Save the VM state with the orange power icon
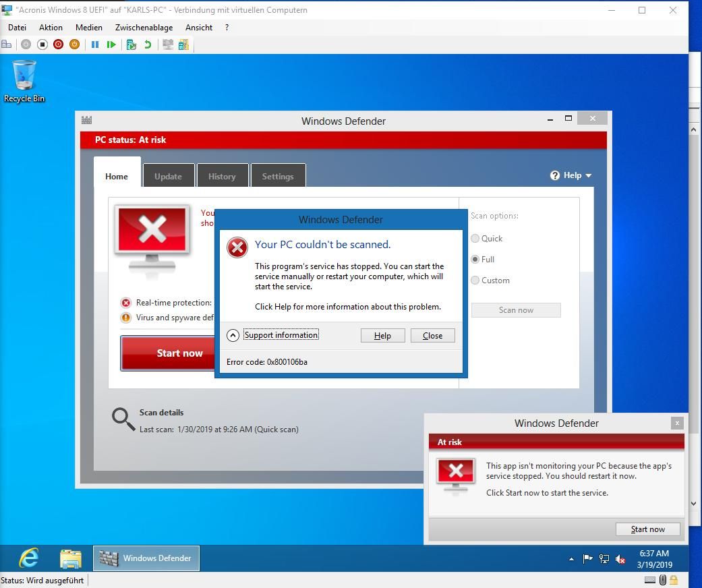This screenshot has height=588, width=702. (74, 45)
